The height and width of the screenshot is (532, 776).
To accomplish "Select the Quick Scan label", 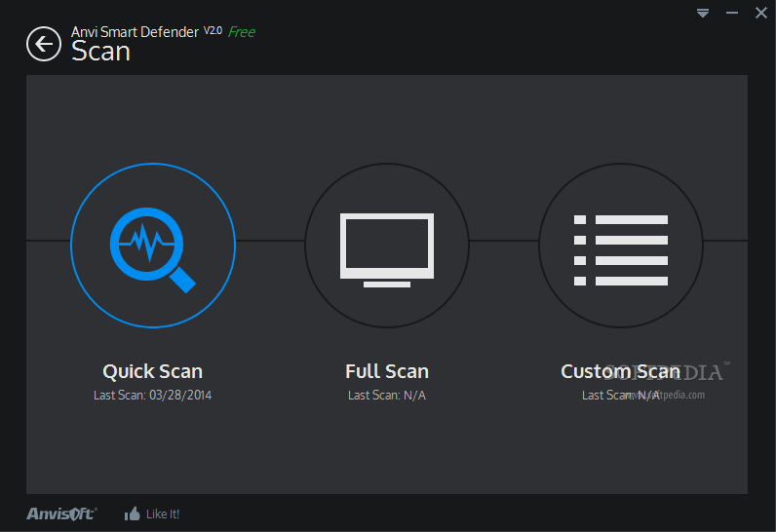I will coord(152,371).
